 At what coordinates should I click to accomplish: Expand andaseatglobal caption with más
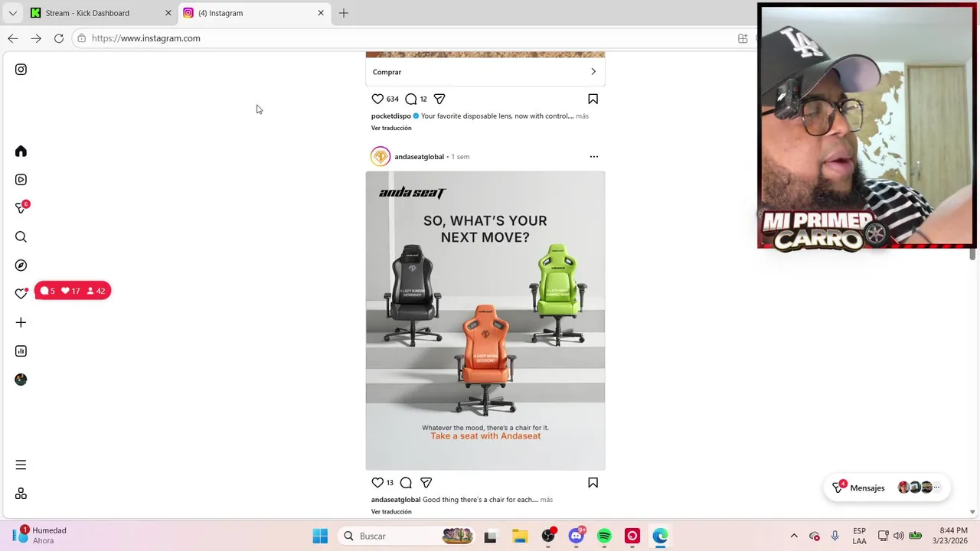point(546,500)
